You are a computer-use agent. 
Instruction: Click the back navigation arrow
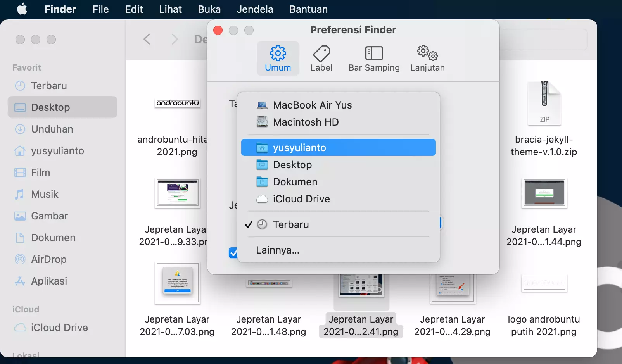point(146,39)
